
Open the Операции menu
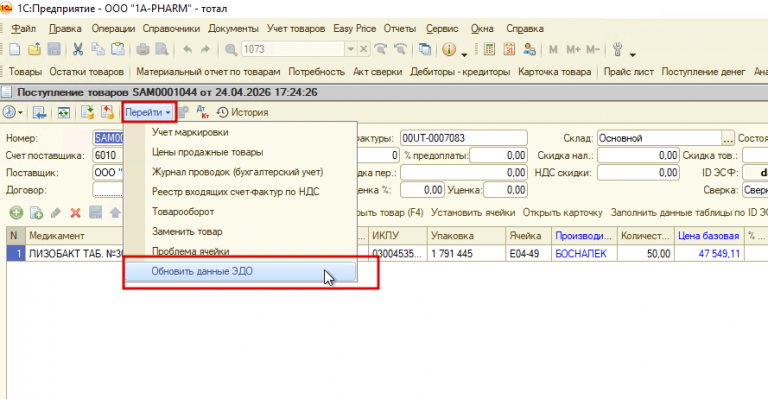tap(113, 28)
